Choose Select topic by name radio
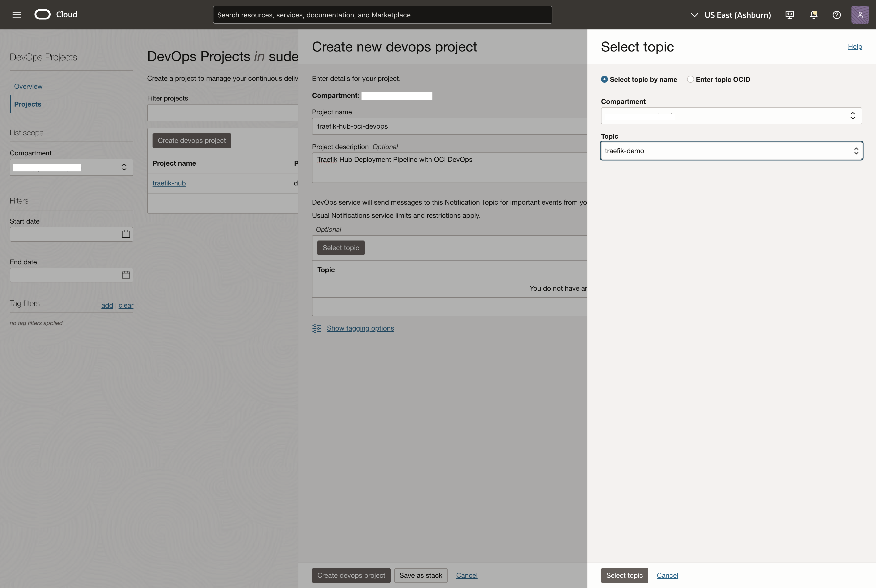876x588 pixels. [x=604, y=80]
